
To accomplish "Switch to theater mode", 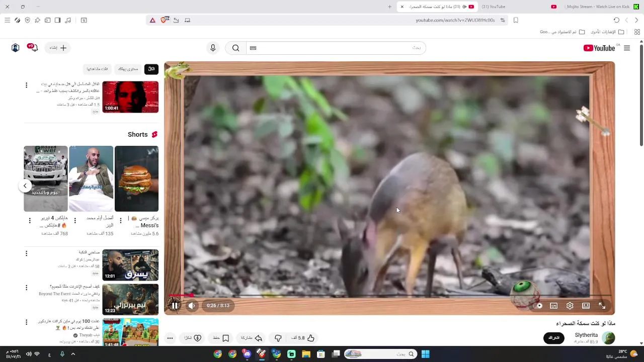I will tap(586, 306).
